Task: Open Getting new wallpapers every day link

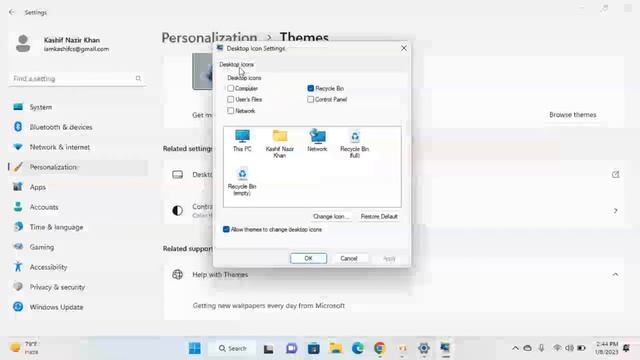Action: tap(269, 306)
